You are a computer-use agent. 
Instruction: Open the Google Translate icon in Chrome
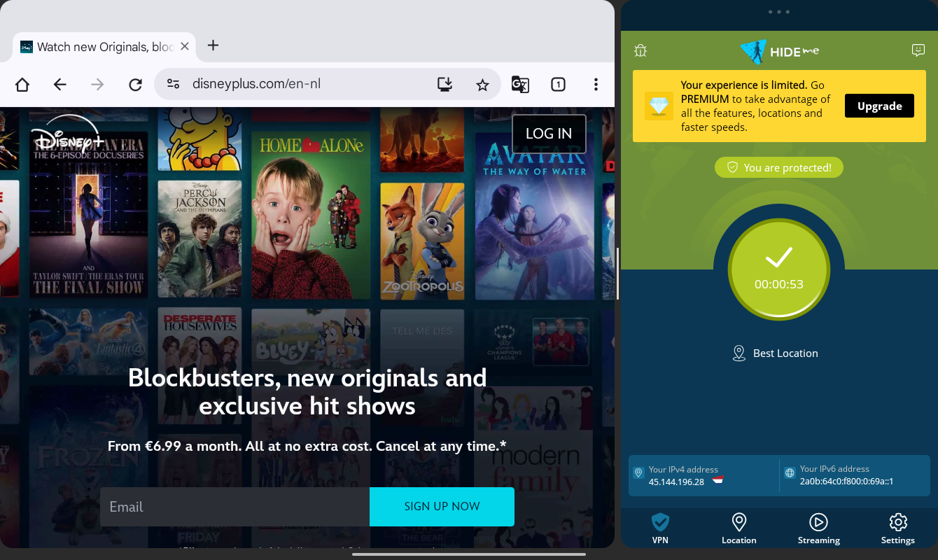(520, 85)
